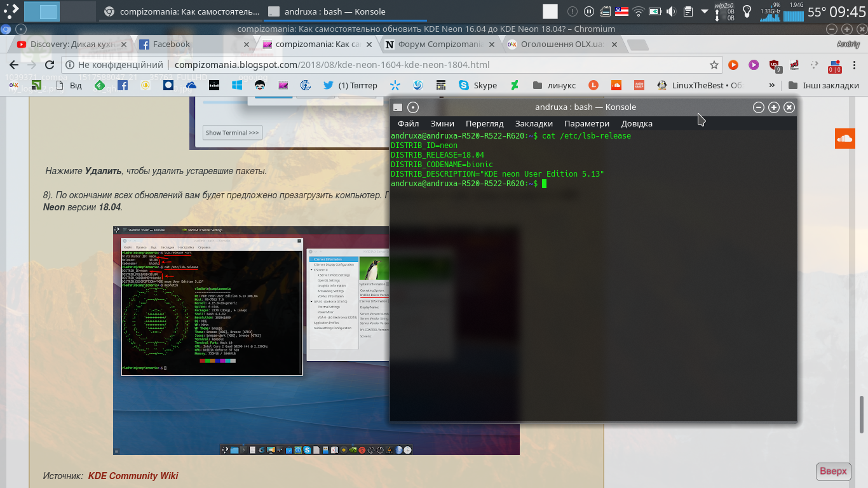Click the Chromium address bar URL
Viewport: 868px width, 488px height.
click(x=330, y=65)
